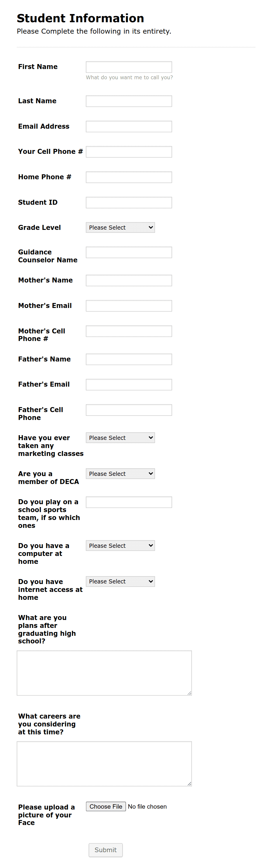Click the First Name input field
272x868 pixels.
(128, 66)
